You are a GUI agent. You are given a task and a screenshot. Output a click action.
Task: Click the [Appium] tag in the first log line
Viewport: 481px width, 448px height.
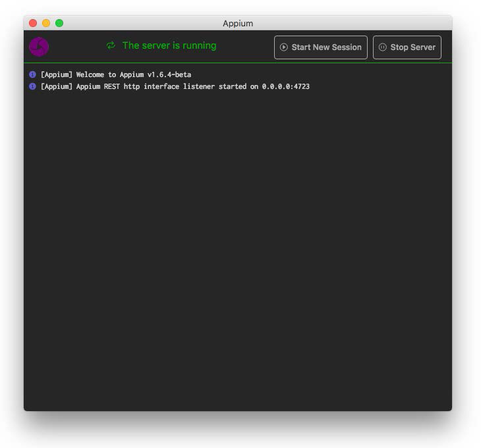tap(56, 75)
